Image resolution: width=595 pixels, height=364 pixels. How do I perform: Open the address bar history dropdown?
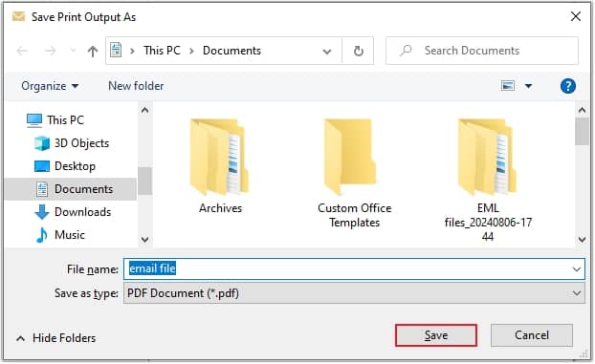(x=327, y=52)
